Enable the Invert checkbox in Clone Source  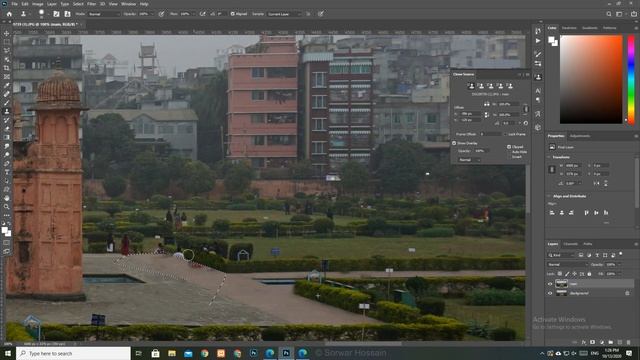point(509,157)
